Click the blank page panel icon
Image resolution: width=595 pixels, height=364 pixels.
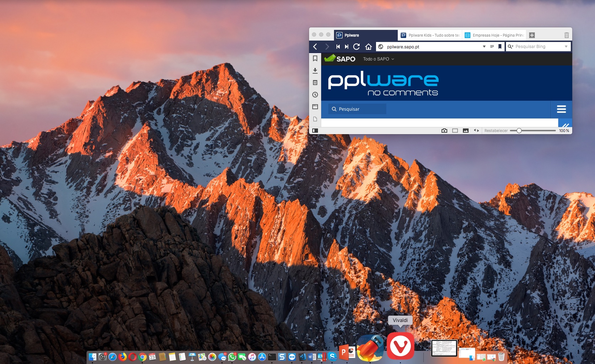(x=315, y=119)
